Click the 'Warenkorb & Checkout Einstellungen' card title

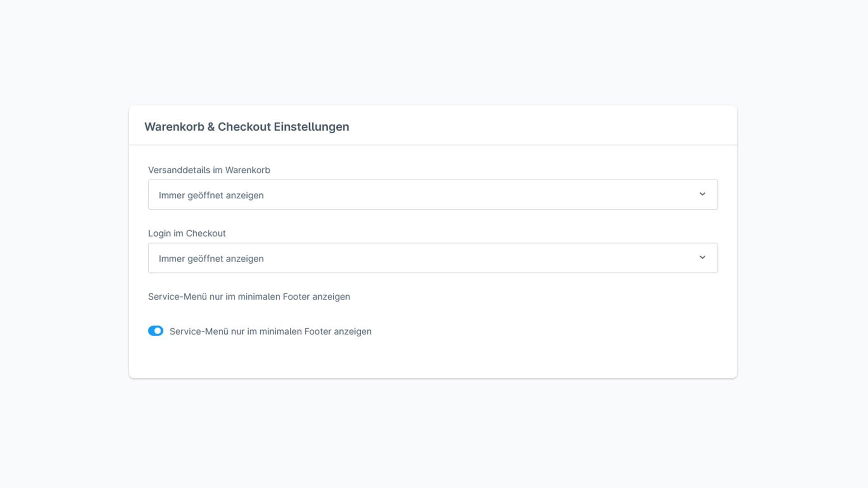246,127
